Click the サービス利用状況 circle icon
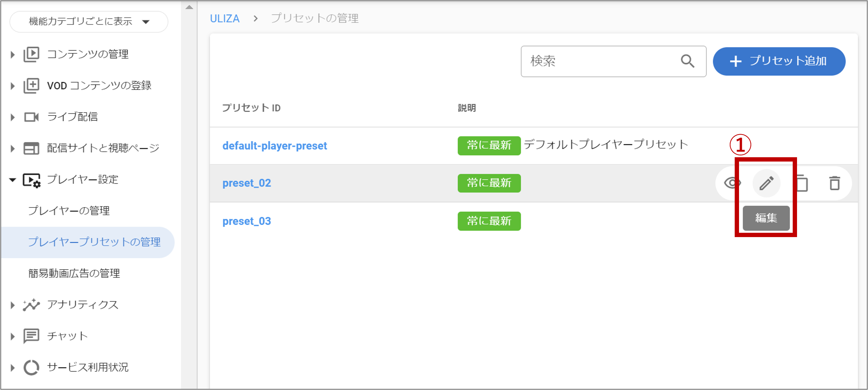 (31, 367)
